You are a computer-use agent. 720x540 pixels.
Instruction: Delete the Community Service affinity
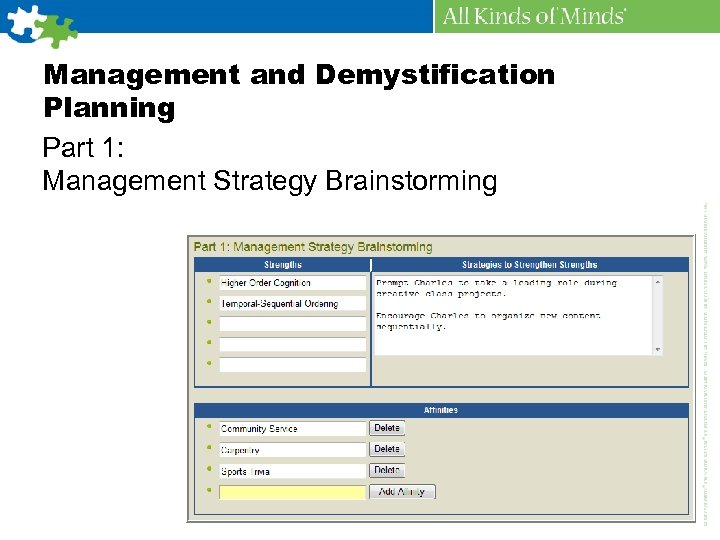(x=387, y=428)
